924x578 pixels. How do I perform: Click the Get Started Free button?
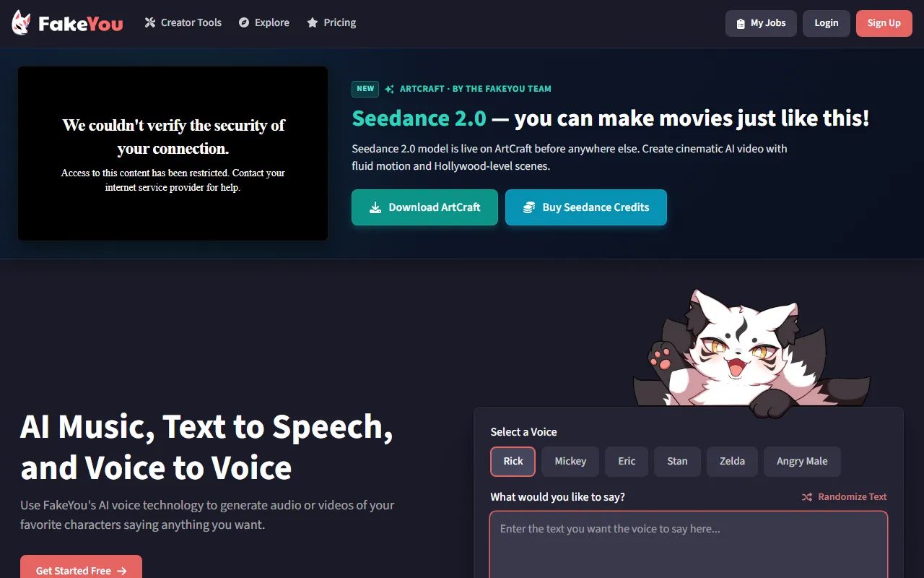(x=81, y=569)
